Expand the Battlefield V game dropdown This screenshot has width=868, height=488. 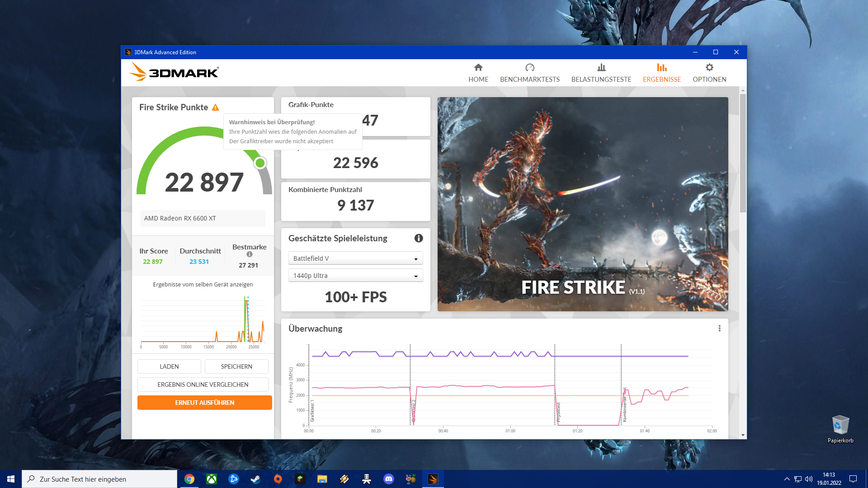click(x=355, y=258)
